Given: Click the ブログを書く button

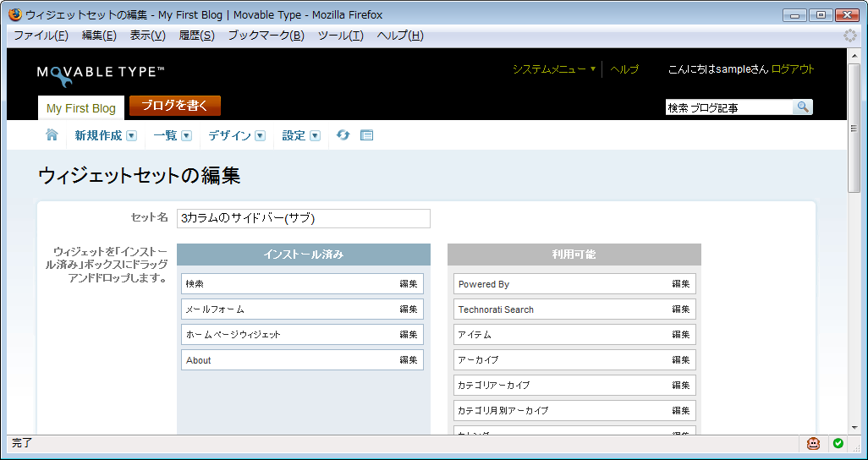Looking at the screenshot, I should pyautogui.click(x=174, y=106).
